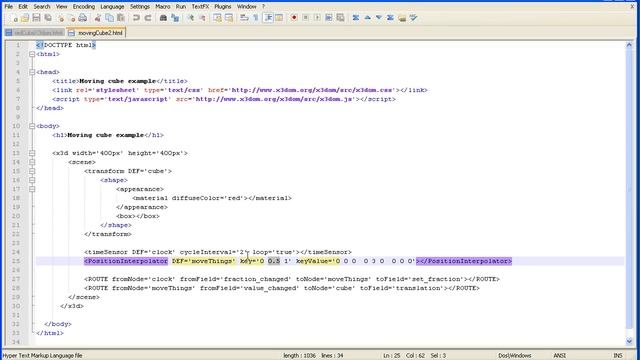The height and width of the screenshot is (360, 640).
Task: Open the Replace toolbar icon
Action: [x=175, y=18]
